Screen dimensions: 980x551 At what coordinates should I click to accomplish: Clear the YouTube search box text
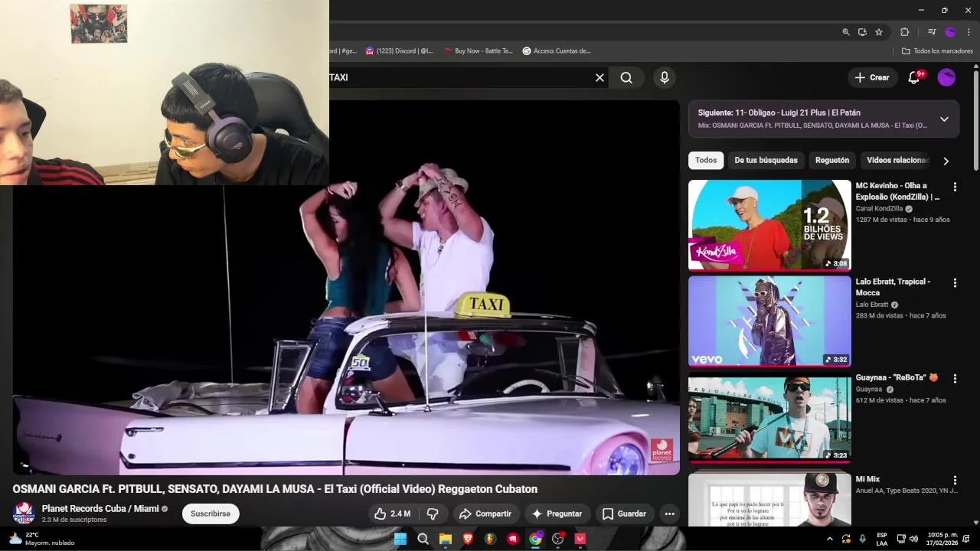(599, 77)
